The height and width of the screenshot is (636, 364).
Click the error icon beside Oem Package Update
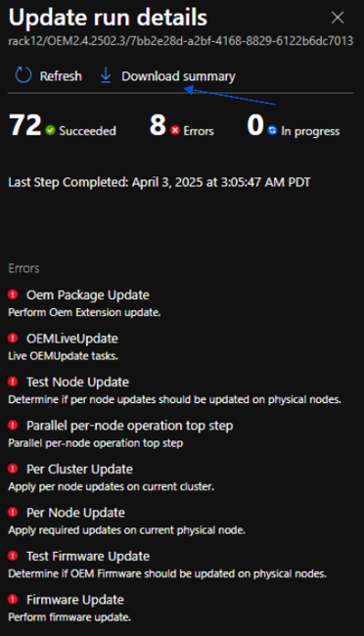[x=13, y=295]
